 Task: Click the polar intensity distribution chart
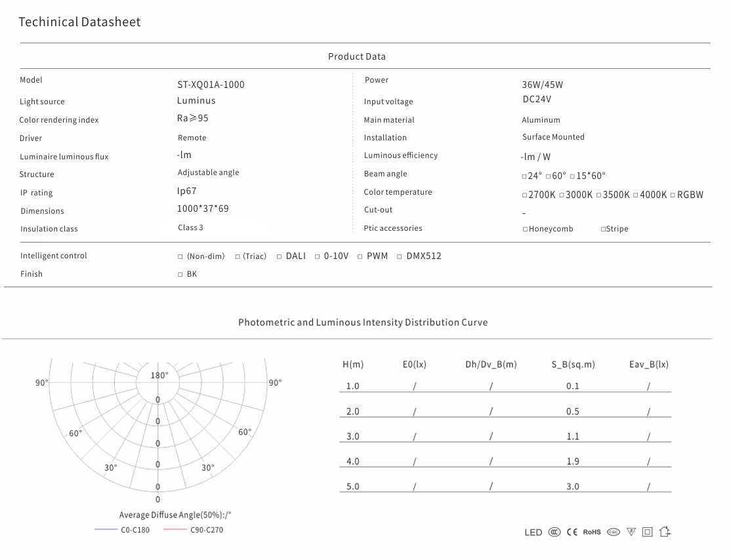[x=157, y=426]
